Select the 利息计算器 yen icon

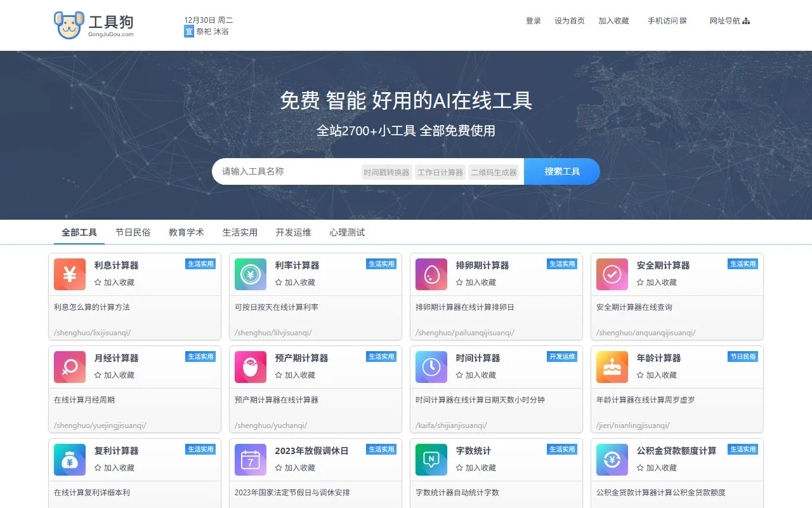(69, 274)
